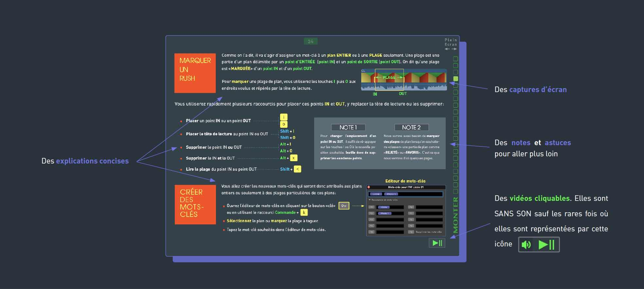Select the highlighted green page indicator square

[456, 79]
